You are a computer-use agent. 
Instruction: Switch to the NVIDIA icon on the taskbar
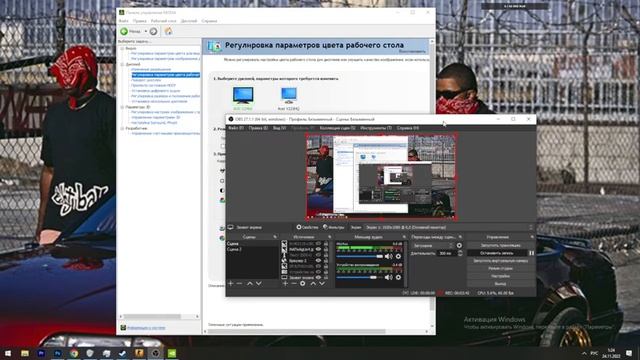point(172,353)
